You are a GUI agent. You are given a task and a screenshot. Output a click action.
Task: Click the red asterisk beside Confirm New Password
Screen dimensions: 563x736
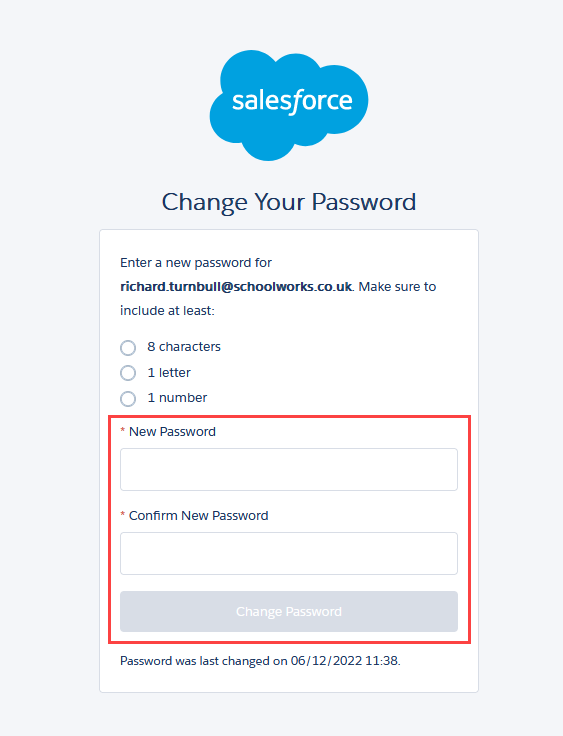click(x=123, y=514)
